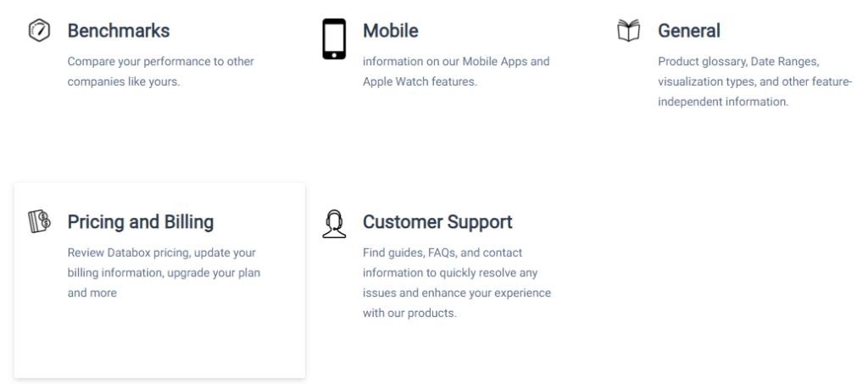This screenshot has width=868, height=384.
Task: Open the Customer Support heading
Action: click(437, 222)
